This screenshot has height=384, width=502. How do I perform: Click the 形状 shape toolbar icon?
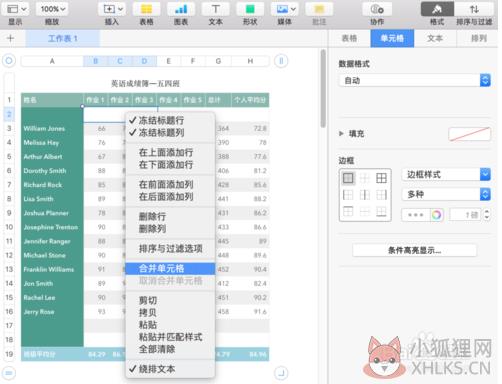[x=250, y=9]
